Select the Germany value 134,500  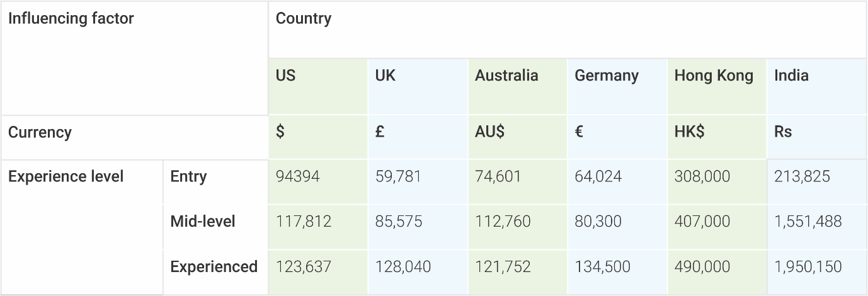(x=617, y=272)
